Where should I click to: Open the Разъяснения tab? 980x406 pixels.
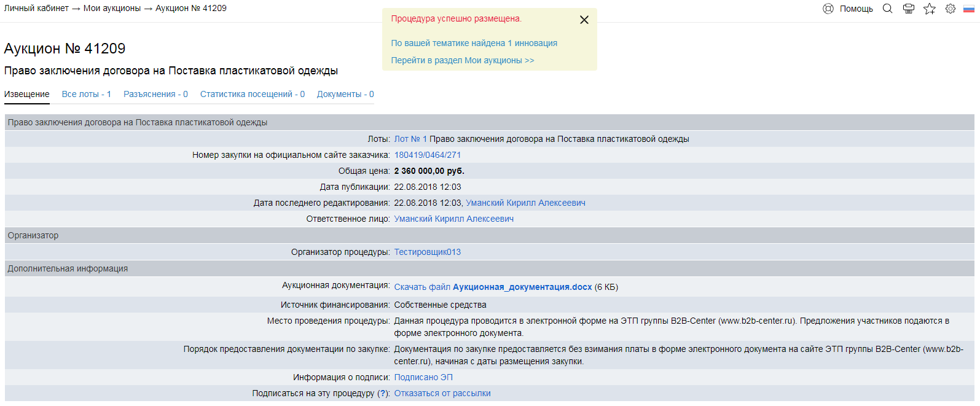click(155, 95)
